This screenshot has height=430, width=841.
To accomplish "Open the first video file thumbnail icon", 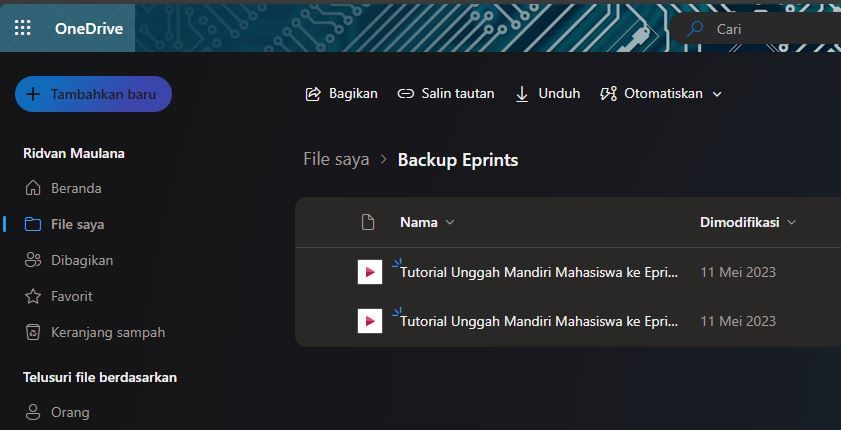I will tap(370, 272).
